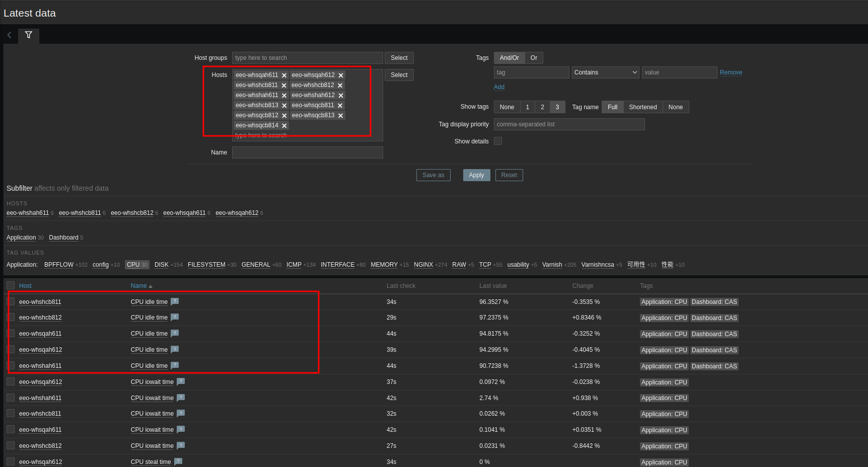Check the row checkbox for eeo-whshcb812 CPU idle time
Image resolution: width=868 pixels, height=467 pixels.
(11, 318)
